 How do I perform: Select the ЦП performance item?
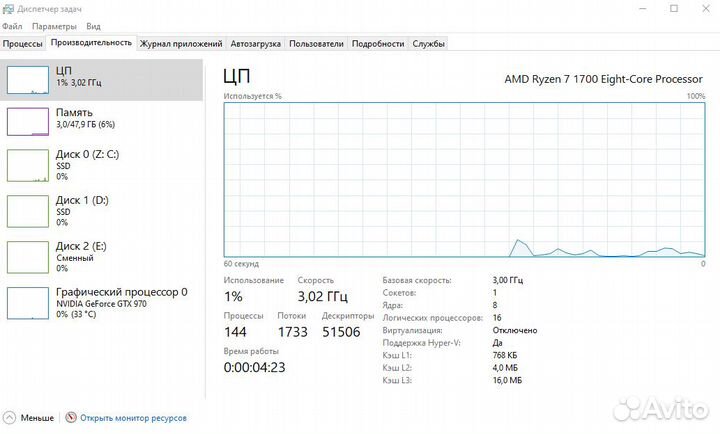[101, 80]
